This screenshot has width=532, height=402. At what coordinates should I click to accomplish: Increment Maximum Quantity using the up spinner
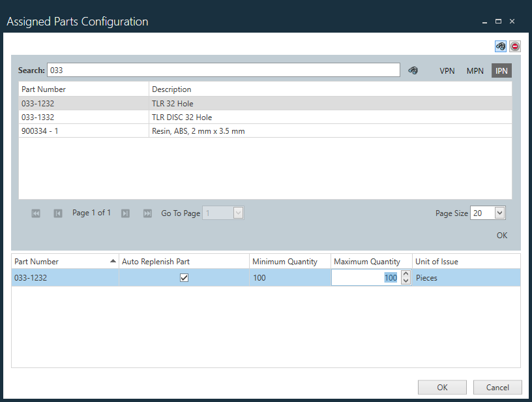coord(406,273)
